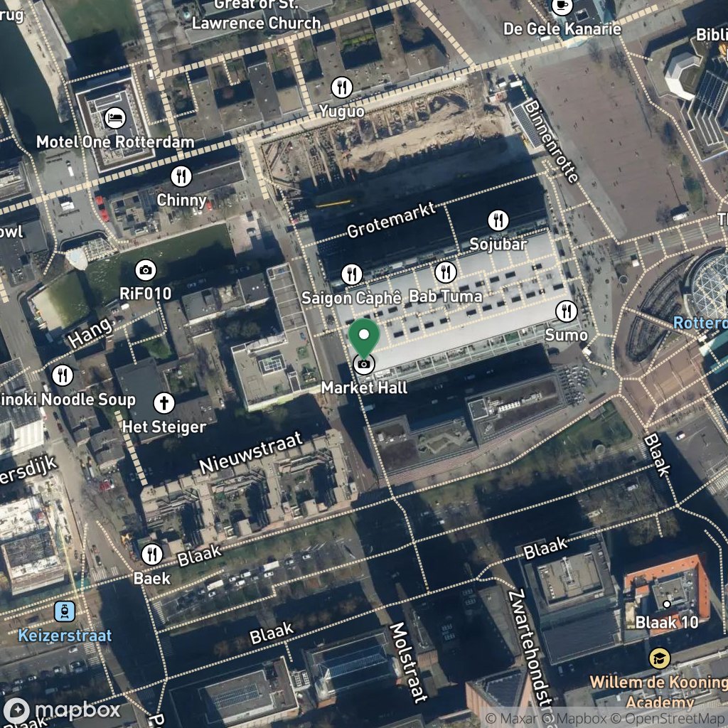Viewport: 728px width, 728px height.
Task: Click the Yuguo label
Action: pos(342,112)
